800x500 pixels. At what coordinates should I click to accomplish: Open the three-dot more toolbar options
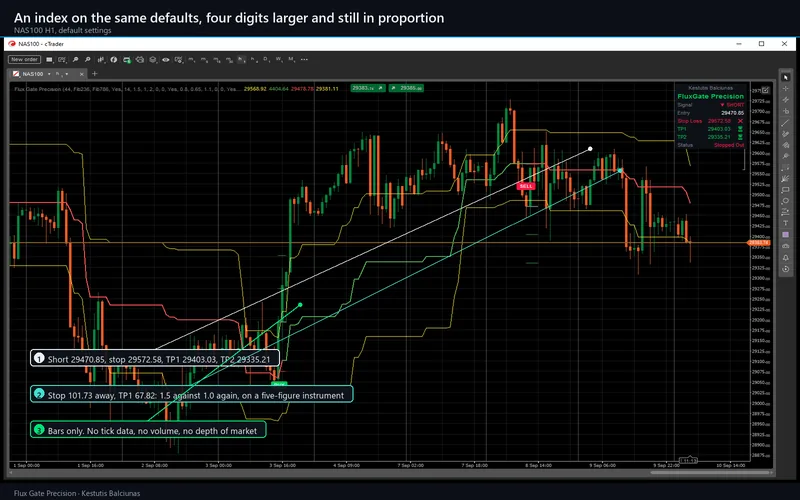coord(304,59)
